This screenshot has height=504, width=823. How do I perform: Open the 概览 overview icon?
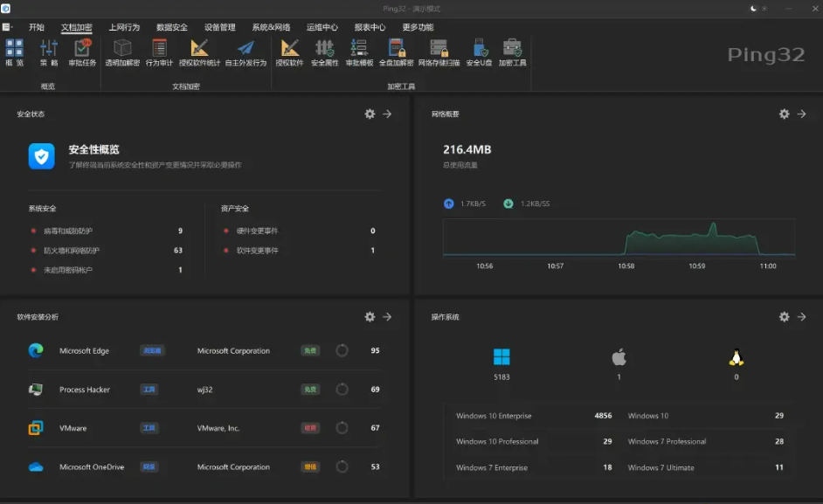[x=14, y=48]
